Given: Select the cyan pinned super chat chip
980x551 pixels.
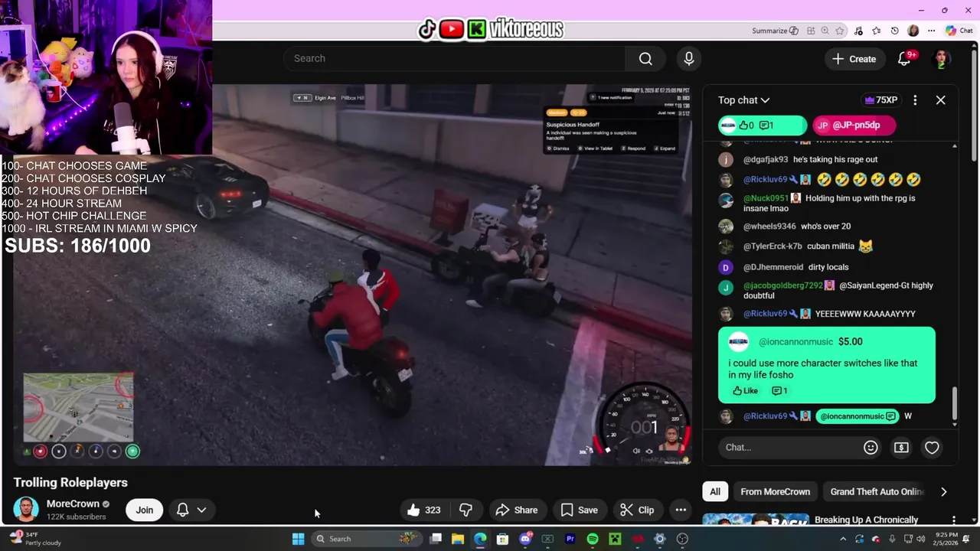Looking at the screenshot, I should 763,126.
